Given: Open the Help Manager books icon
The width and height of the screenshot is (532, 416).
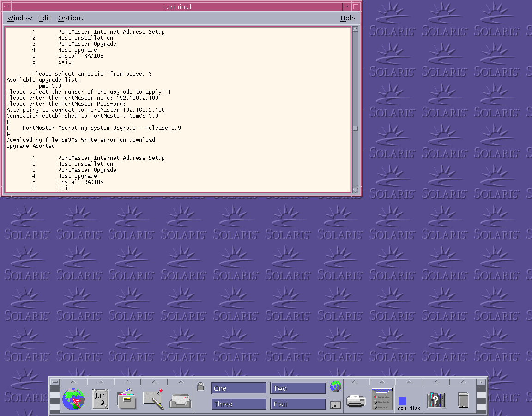Looking at the screenshot, I should [x=436, y=400].
